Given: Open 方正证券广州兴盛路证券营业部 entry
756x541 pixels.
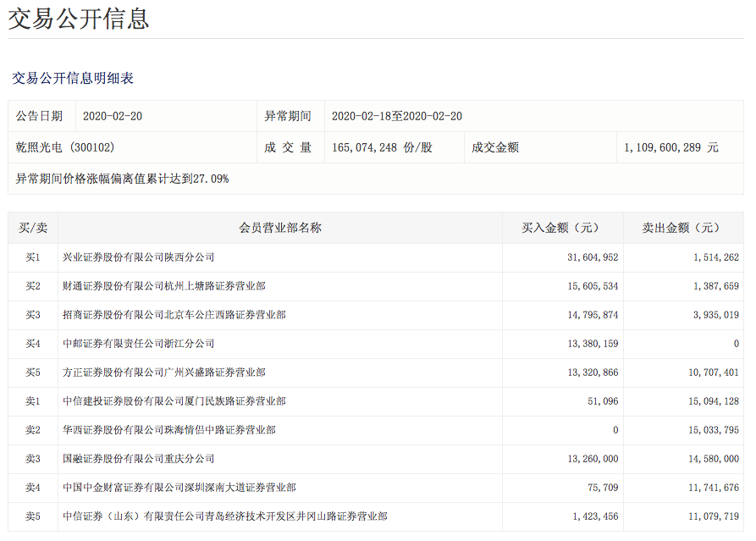Looking at the screenshot, I should click(164, 373).
